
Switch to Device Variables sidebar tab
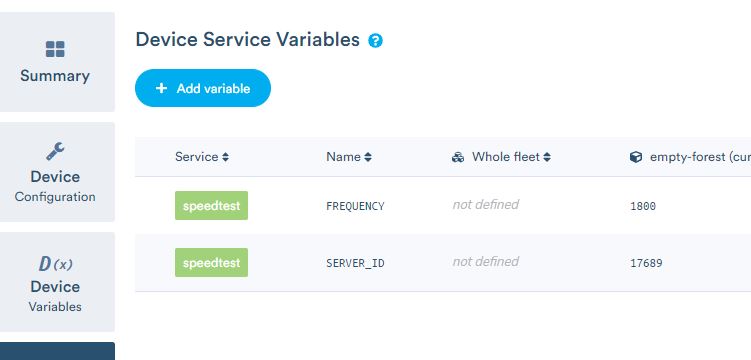pyautogui.click(x=57, y=282)
